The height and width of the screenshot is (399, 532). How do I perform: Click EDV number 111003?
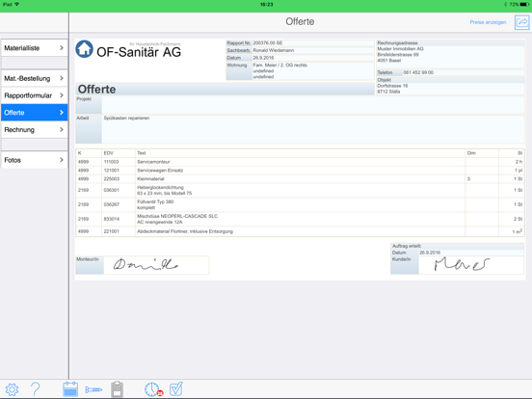point(111,162)
